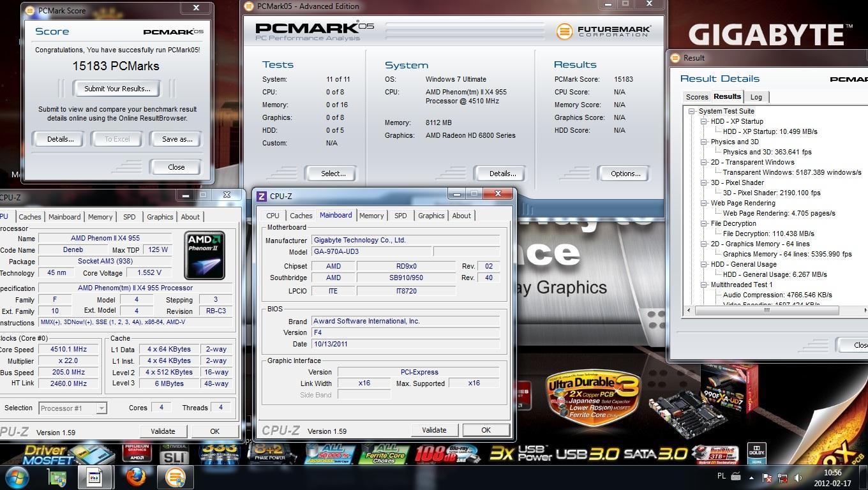Image resolution: width=868 pixels, height=490 pixels.
Task: Select 'Audio Compression: 4766.546 KB/s' row
Action: point(777,295)
